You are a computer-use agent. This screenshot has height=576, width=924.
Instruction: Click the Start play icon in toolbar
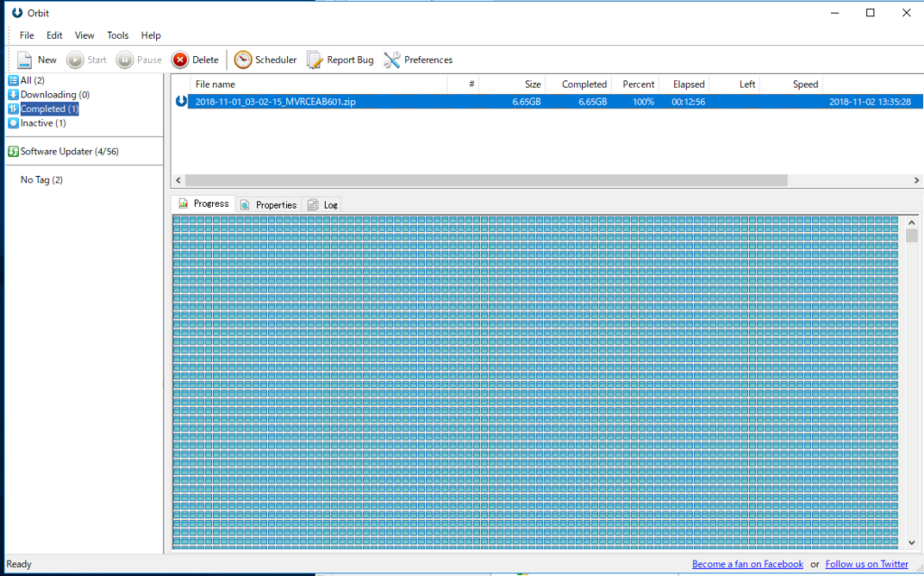point(75,60)
